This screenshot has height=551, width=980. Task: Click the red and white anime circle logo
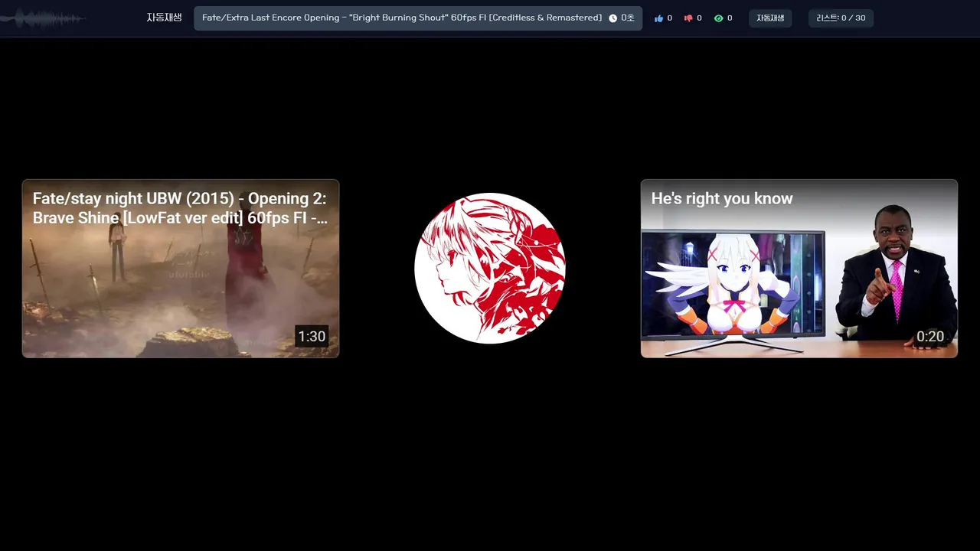click(x=490, y=269)
